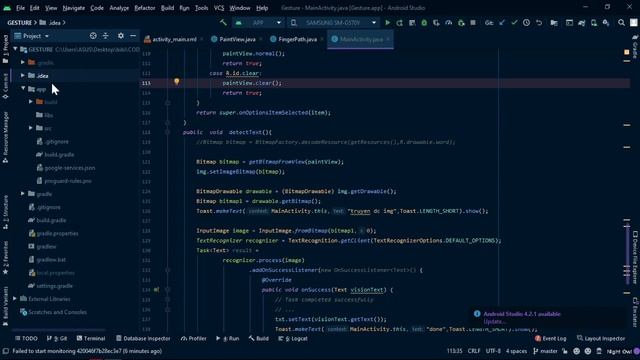This screenshot has width=640, height=360.
Task: Open the Project view mode dropdown
Action: 32,36
